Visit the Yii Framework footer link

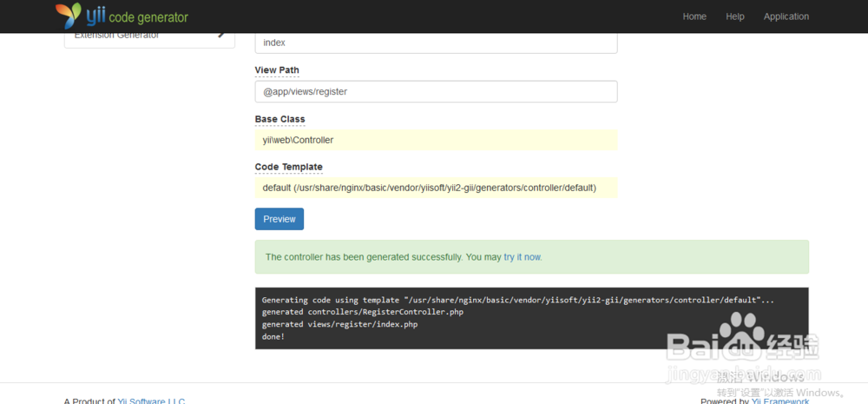(x=779, y=401)
